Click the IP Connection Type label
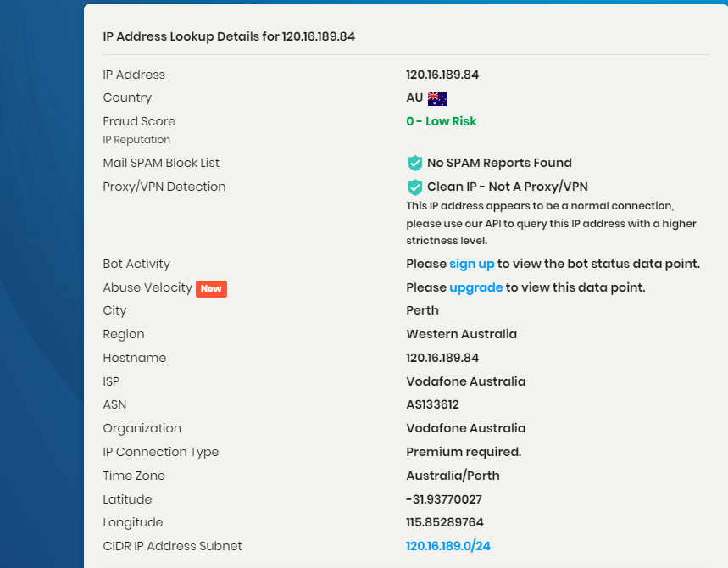 [161, 452]
